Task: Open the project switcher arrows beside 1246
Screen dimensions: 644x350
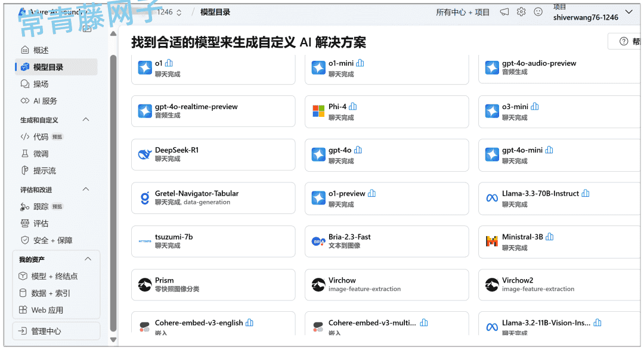Action: point(179,13)
